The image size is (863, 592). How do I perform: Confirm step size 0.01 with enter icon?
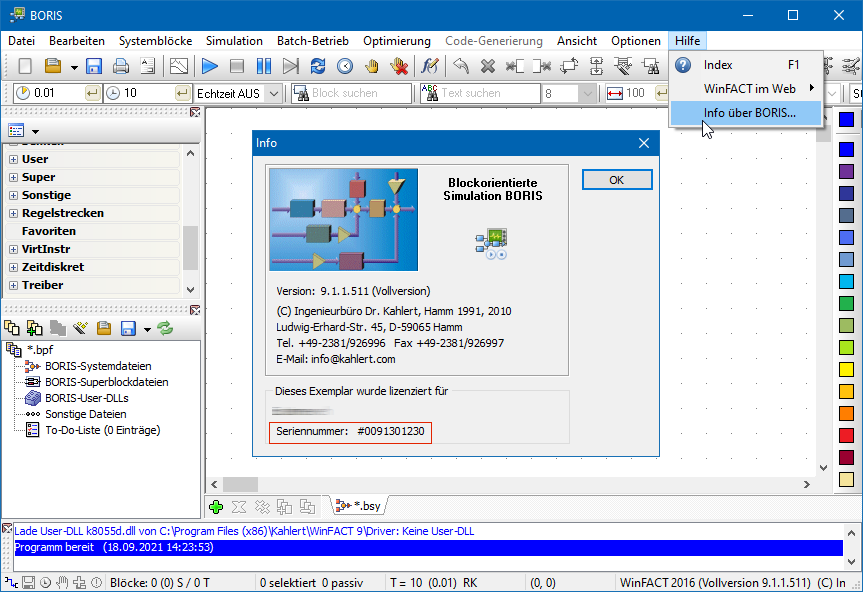[92, 93]
